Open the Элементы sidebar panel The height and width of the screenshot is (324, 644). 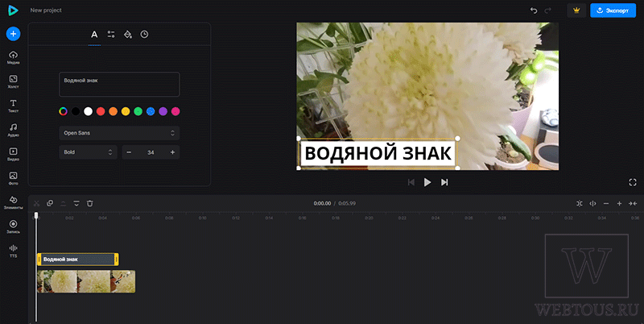(13, 202)
